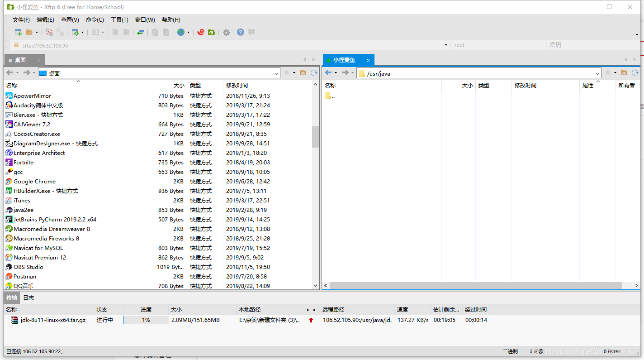This screenshot has height=360, width=644.
Task: Open options via gear icon
Action: click(226, 32)
